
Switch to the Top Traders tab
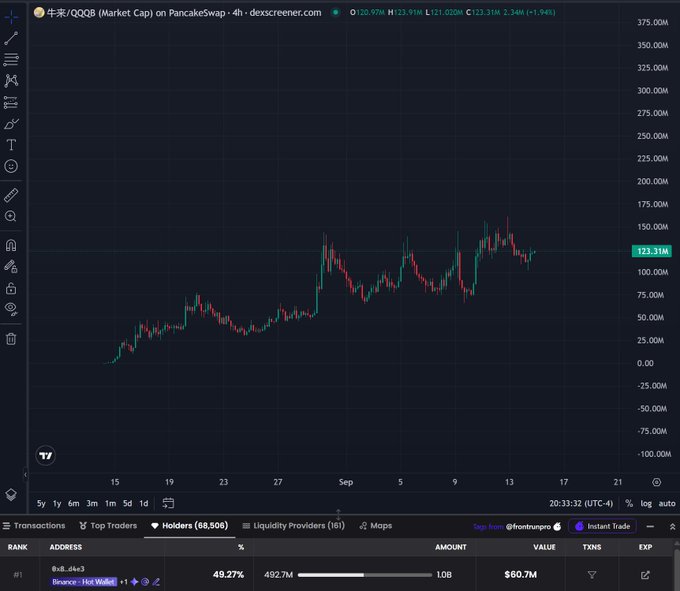coord(108,526)
